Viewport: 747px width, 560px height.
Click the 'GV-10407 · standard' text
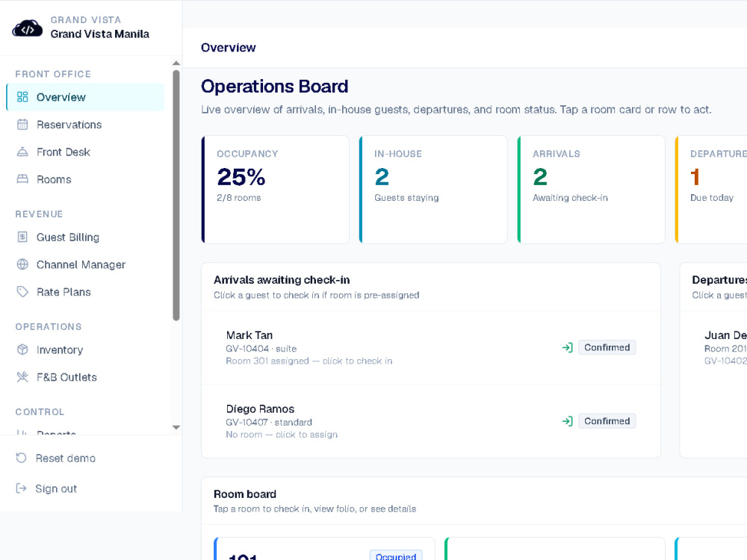[x=269, y=422]
